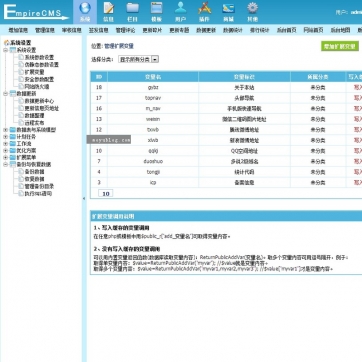Open the 插件 tools icon module
This screenshot has height=362, width=362.
click(204, 12)
